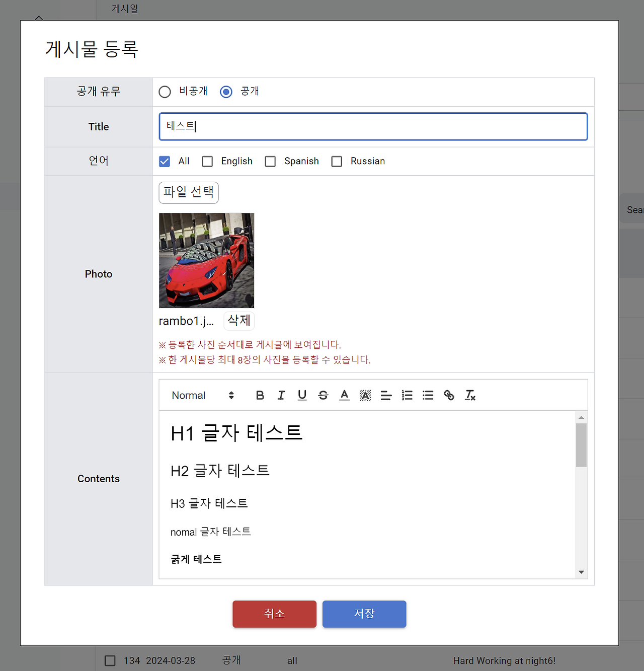This screenshot has height=671, width=644.
Task: Create an ordered numbered list
Action: point(407,395)
